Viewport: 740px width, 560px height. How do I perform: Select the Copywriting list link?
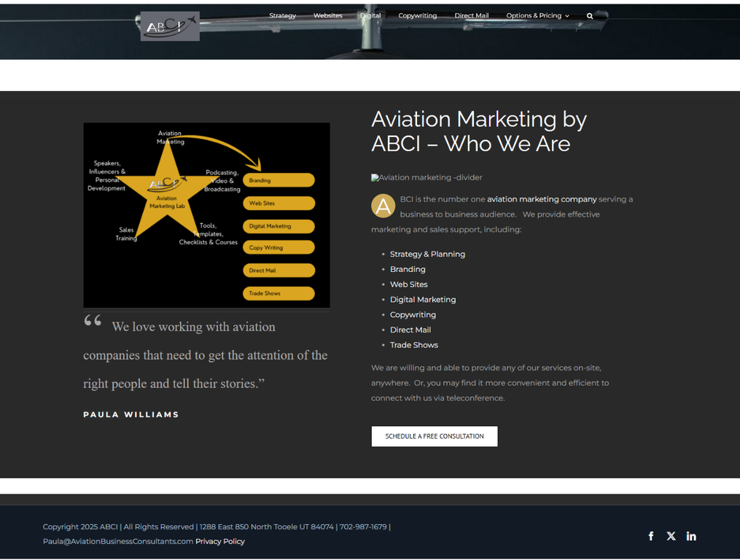[x=413, y=314]
